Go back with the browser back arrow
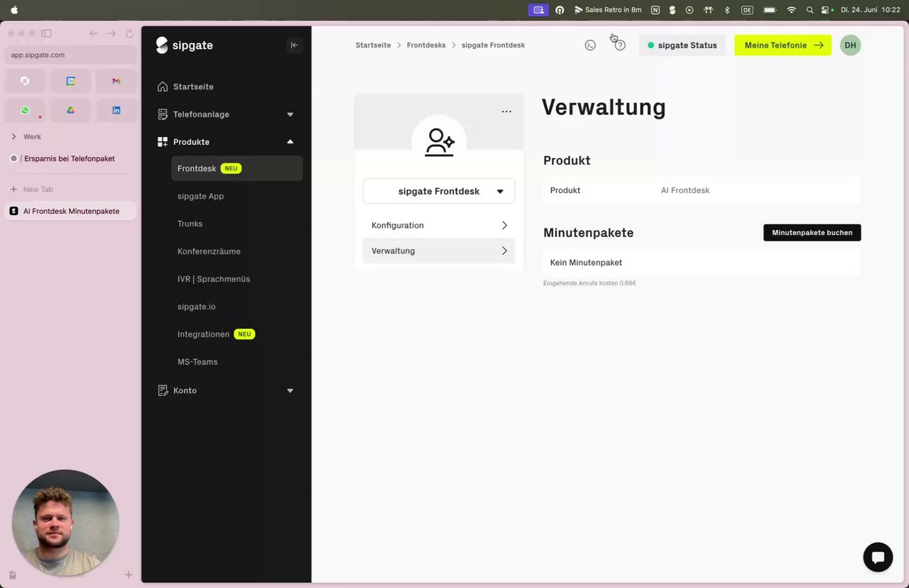This screenshot has width=909, height=588. pos(93,33)
